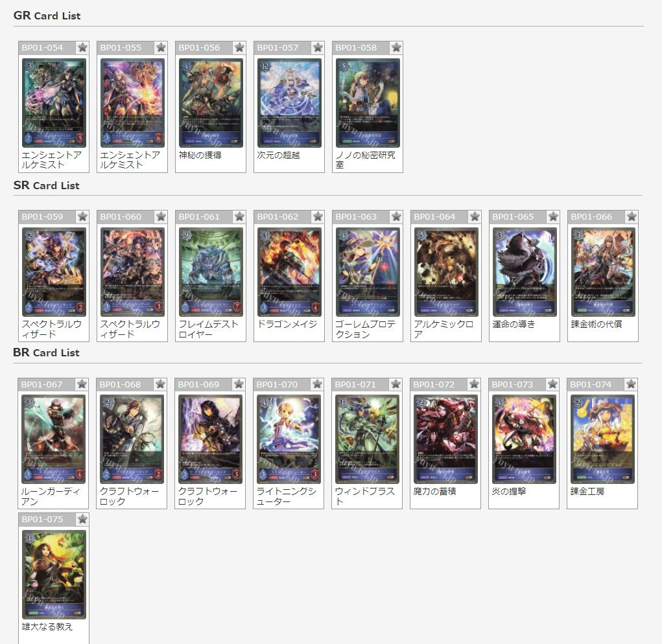Toggle the favorite star for BP01-066

pyautogui.click(x=632, y=217)
